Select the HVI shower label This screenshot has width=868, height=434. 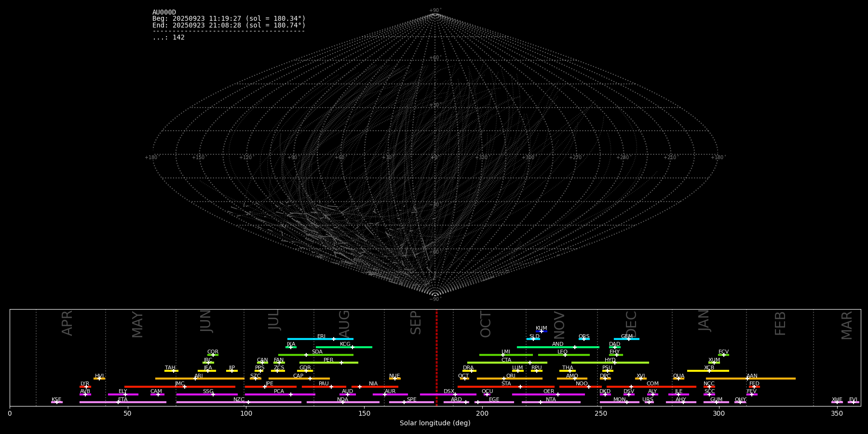[x=99, y=376]
